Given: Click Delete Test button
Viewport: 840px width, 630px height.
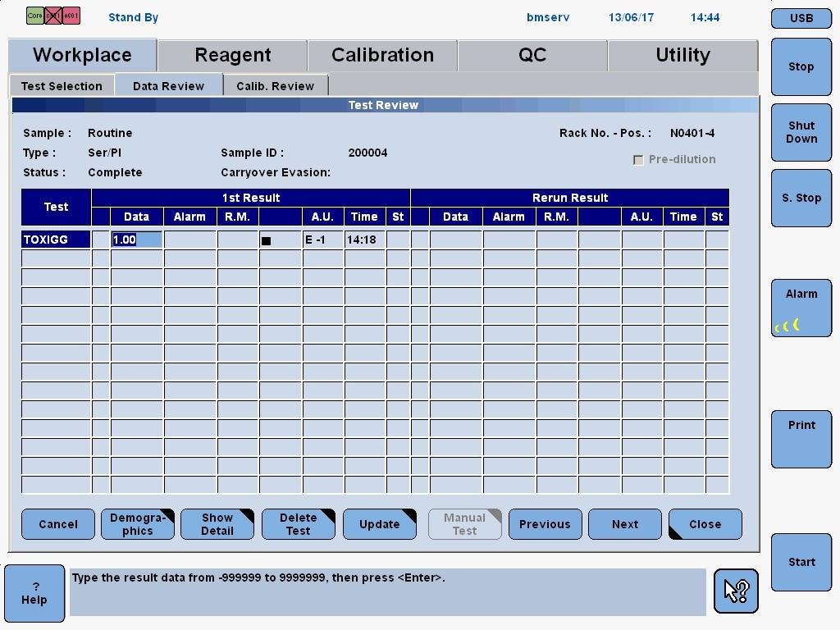Looking at the screenshot, I should pyautogui.click(x=299, y=524).
